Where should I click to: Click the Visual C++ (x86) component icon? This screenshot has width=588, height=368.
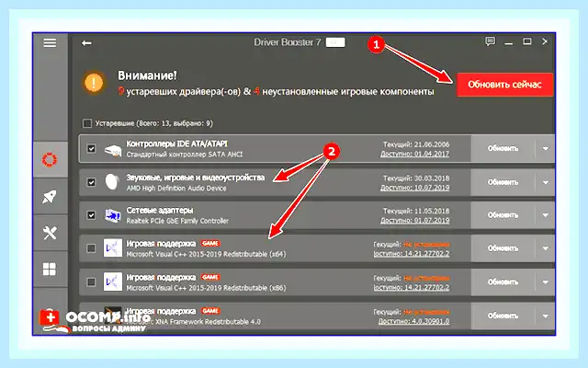[113, 282]
